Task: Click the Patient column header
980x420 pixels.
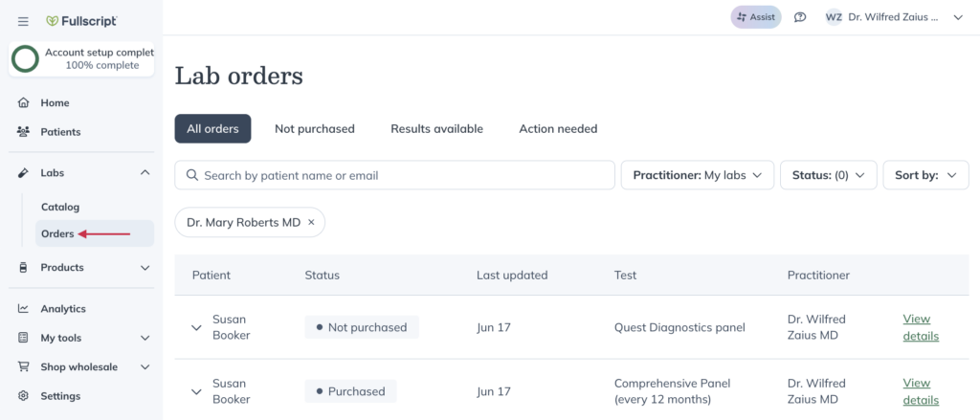Action: [x=212, y=275]
